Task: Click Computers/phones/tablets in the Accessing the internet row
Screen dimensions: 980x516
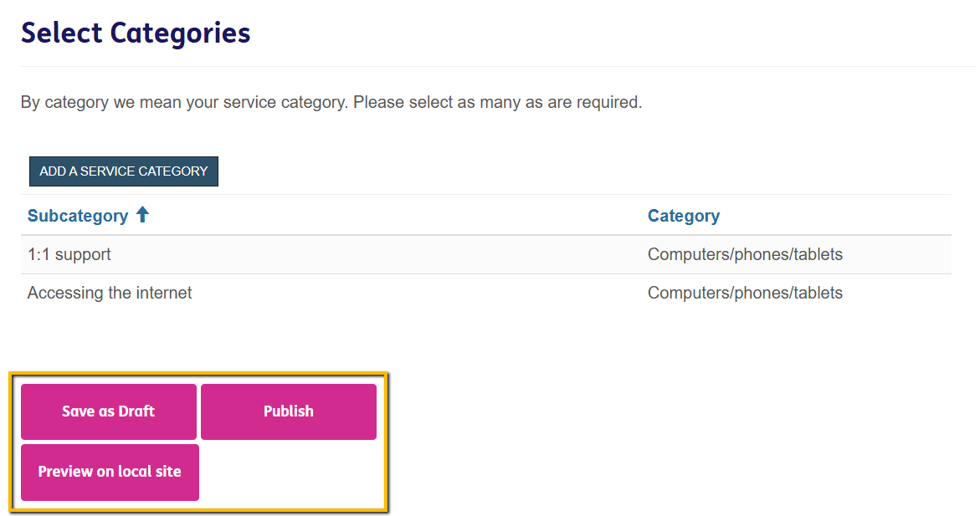Action: click(x=745, y=293)
